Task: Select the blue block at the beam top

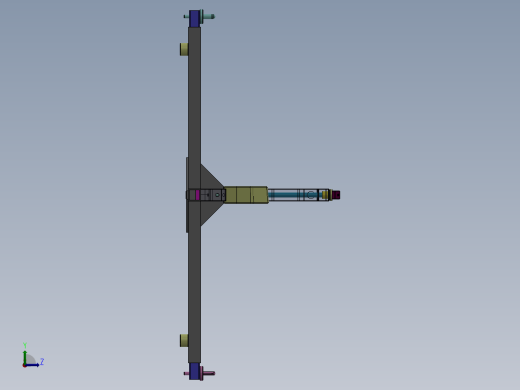Action: click(x=194, y=19)
